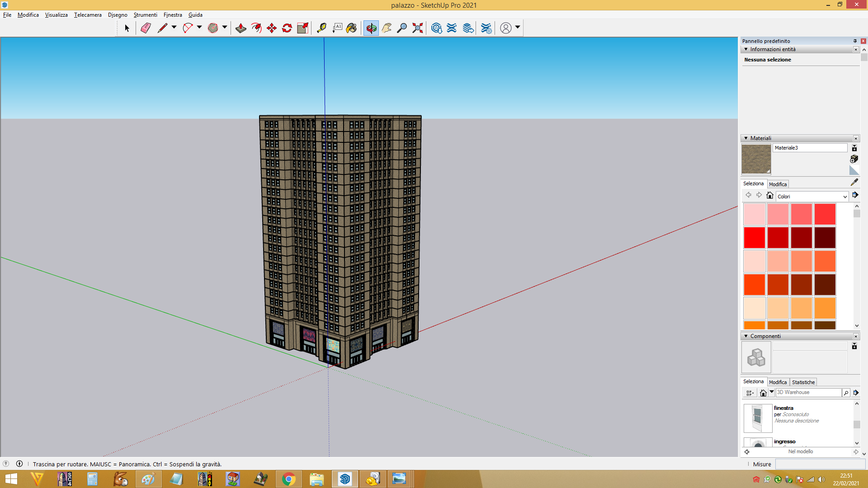Expand the shape tool dropdown arrow
Screen dimensions: 868x488
[x=225, y=28]
